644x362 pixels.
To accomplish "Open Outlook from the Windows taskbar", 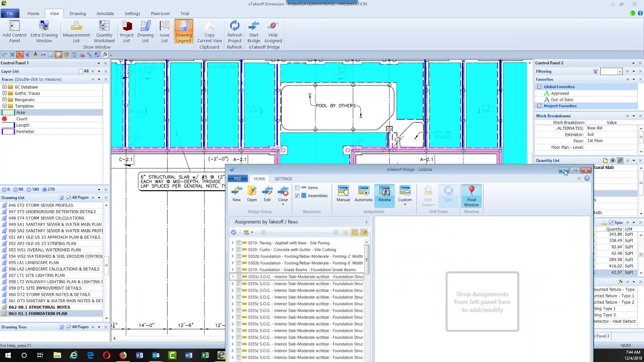I will [x=156, y=355].
